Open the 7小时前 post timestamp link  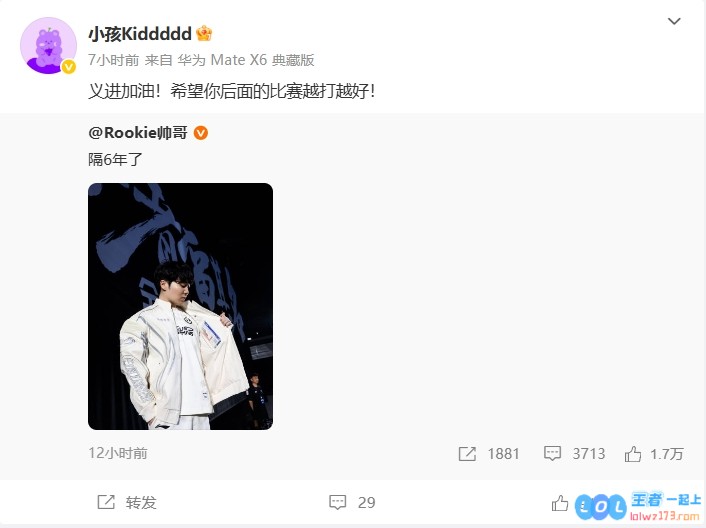(113, 60)
